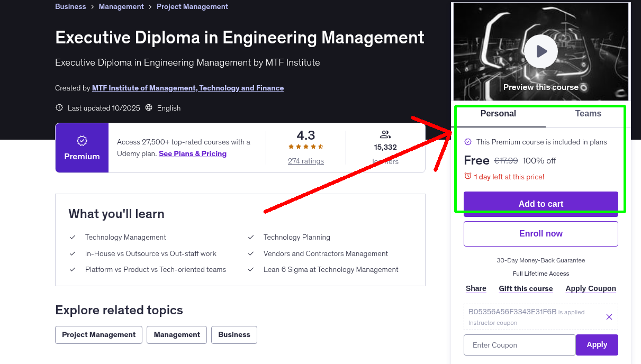
Task: Click the last updated clock icon
Action: (59, 107)
